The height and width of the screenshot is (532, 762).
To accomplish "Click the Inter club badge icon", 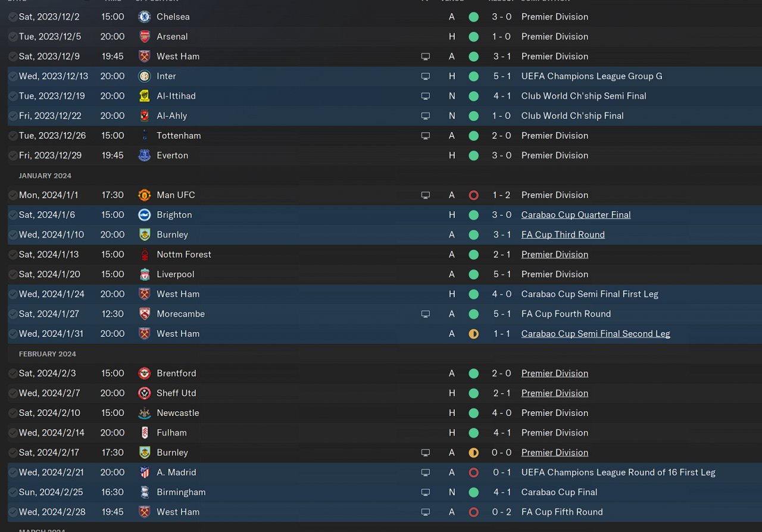I will [x=144, y=76].
